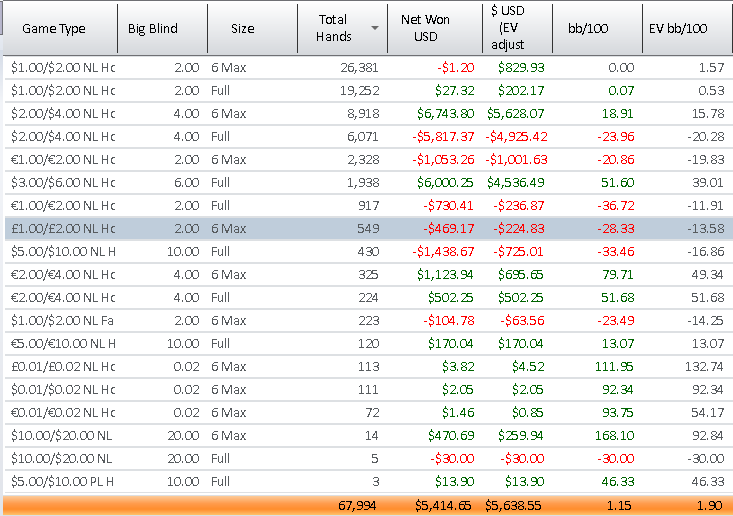Click the Total Hands column header
Viewport: 733px width, 516px height.
[342, 29]
